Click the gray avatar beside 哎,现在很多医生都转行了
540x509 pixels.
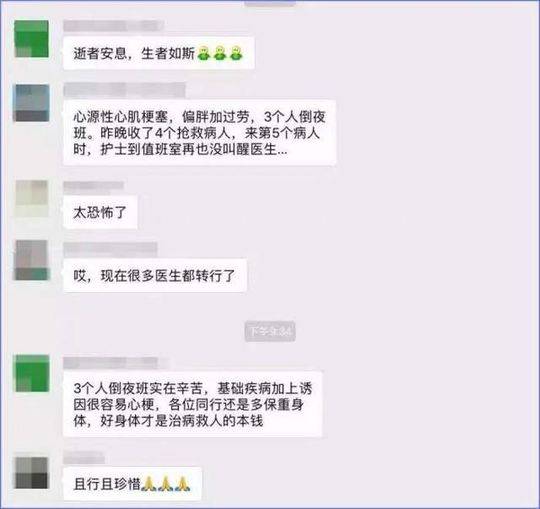tap(31, 260)
